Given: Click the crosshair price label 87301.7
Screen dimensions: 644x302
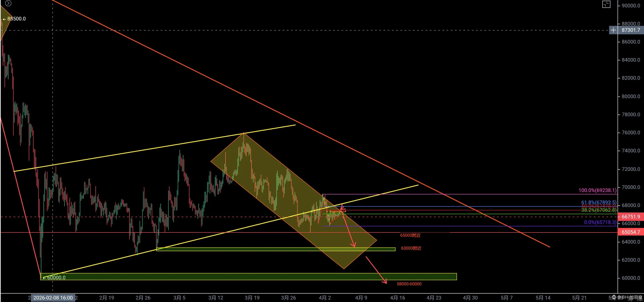Looking at the screenshot, I should pos(631,30).
